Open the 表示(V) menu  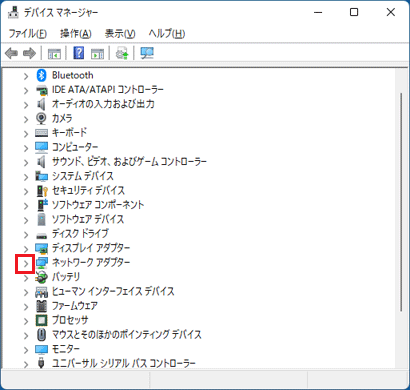click(120, 34)
